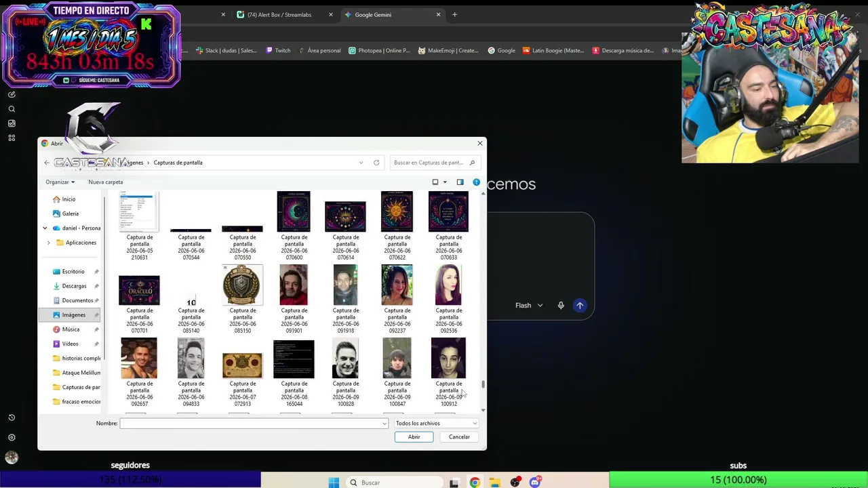Click the taskbar Buscar search box
The image size is (868, 488).
pos(393,483)
